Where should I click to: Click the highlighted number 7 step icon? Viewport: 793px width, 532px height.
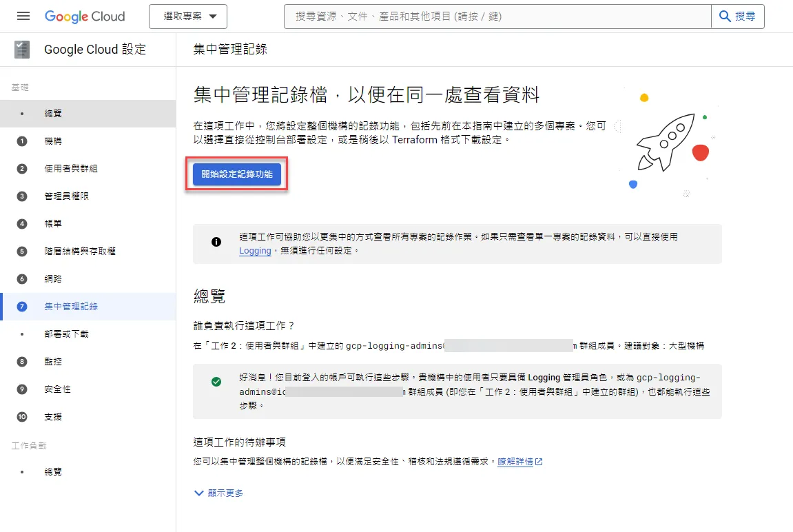tap(22, 307)
